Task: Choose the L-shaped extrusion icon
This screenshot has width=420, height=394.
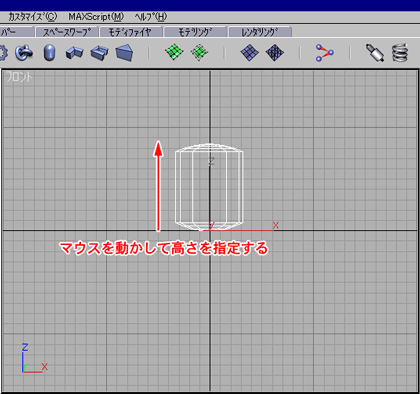Action: 74,53
